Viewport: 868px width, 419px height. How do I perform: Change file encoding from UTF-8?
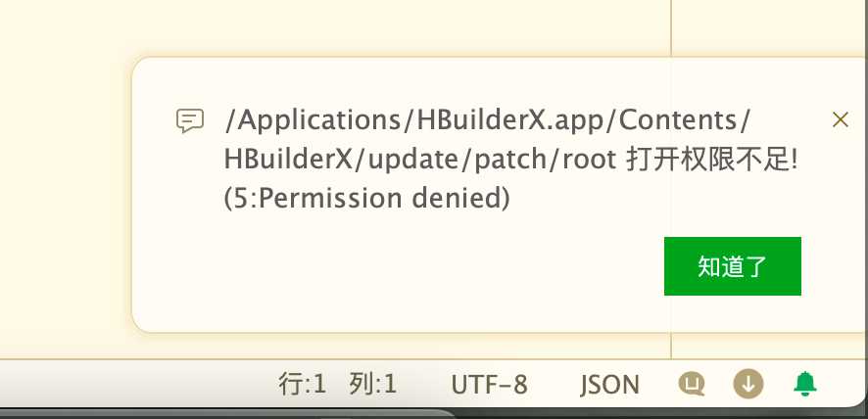point(490,385)
